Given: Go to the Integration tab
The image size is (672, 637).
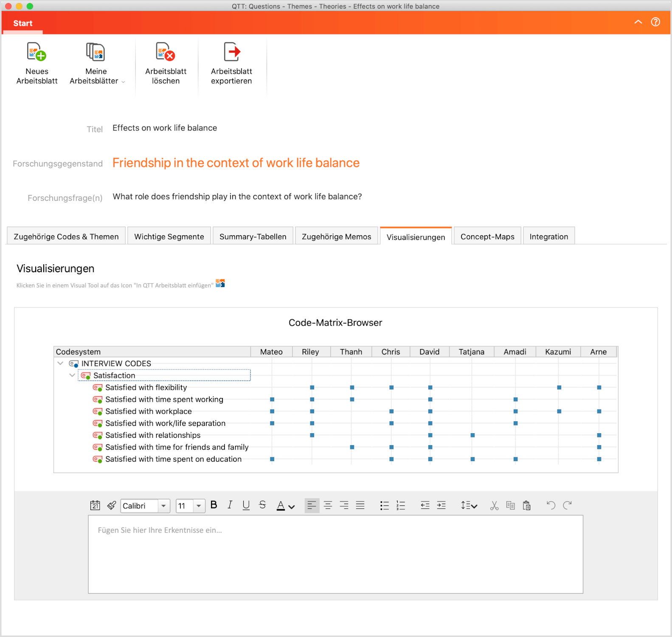Looking at the screenshot, I should pos(548,237).
